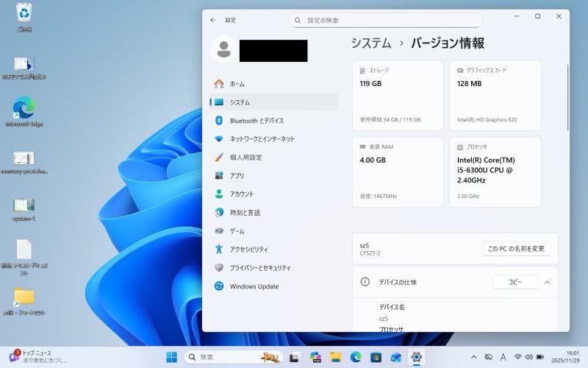Click the user profile avatar icon
588x368 pixels.
point(224,49)
